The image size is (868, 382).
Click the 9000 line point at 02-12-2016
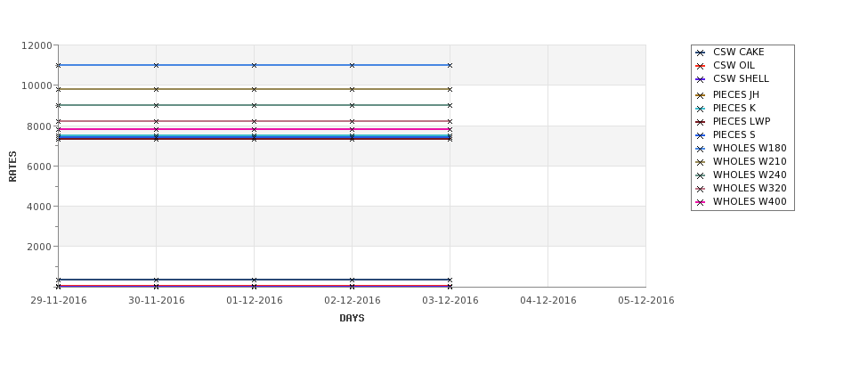pyautogui.click(x=353, y=105)
